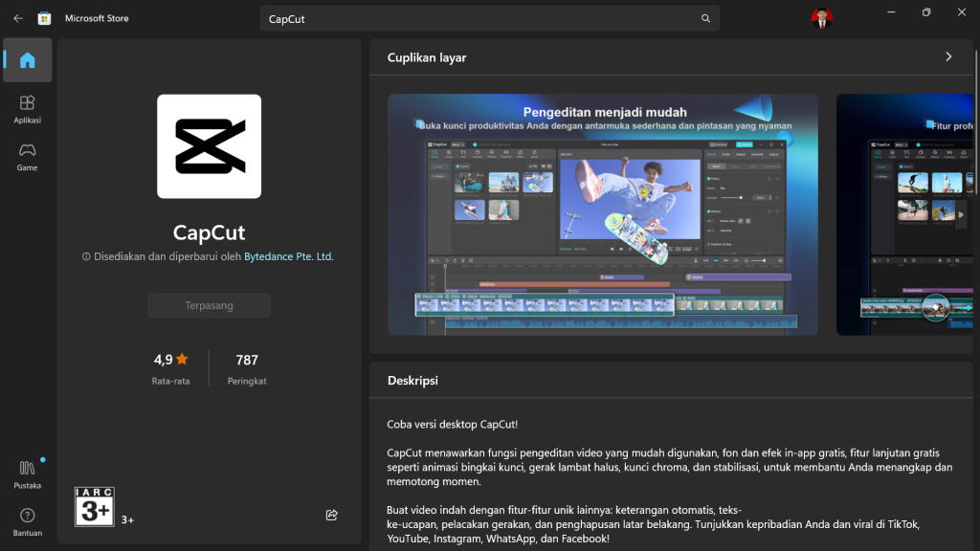View the 787 Peringkat ratings count

(245, 367)
